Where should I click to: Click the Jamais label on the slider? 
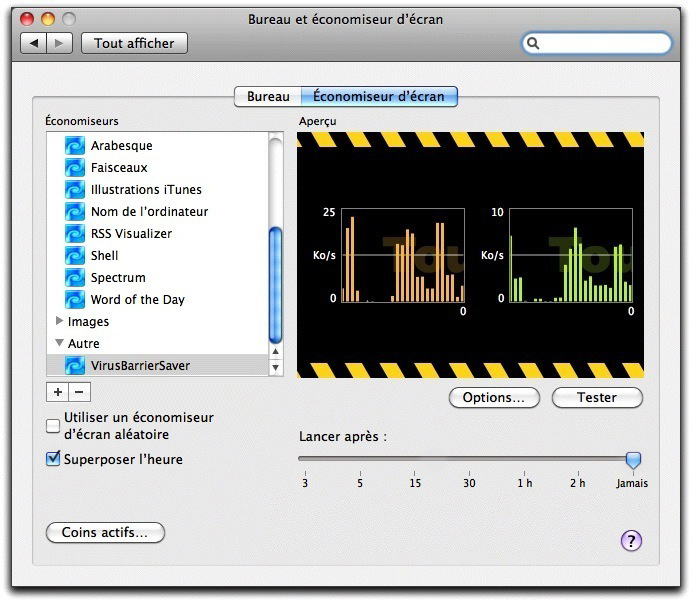tap(632, 483)
